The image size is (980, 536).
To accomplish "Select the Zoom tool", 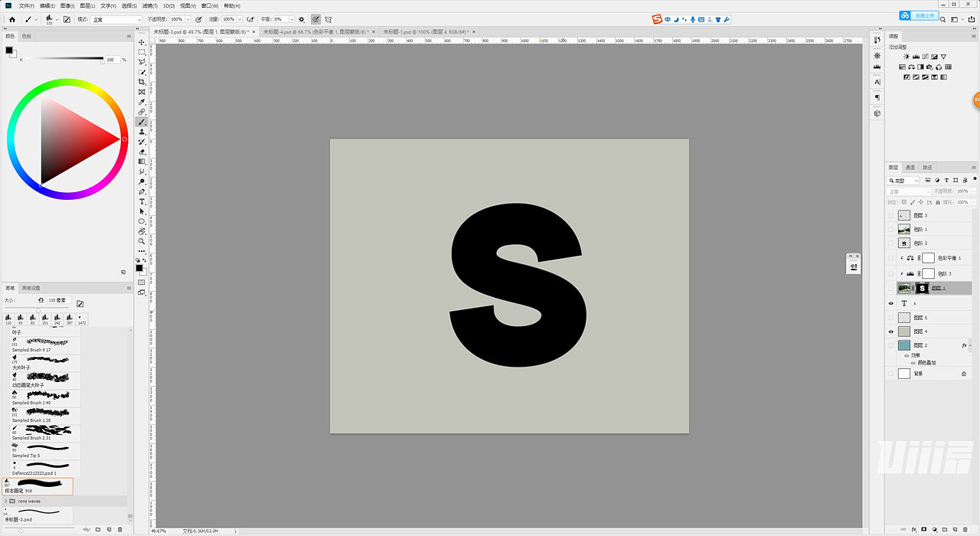I will point(142,241).
